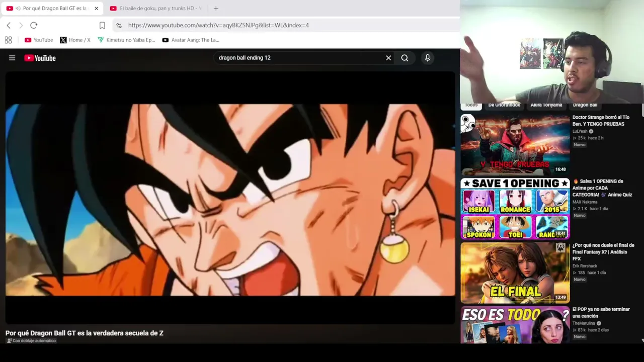
Task: Open 'Doctor Strange borró al Tío Ben' title
Action: point(601,121)
